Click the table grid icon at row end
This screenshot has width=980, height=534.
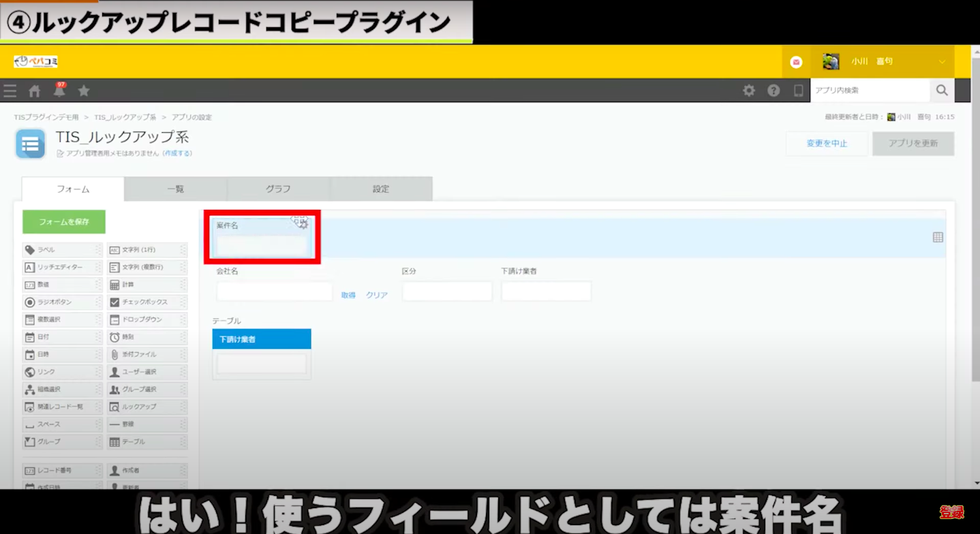[938, 237]
